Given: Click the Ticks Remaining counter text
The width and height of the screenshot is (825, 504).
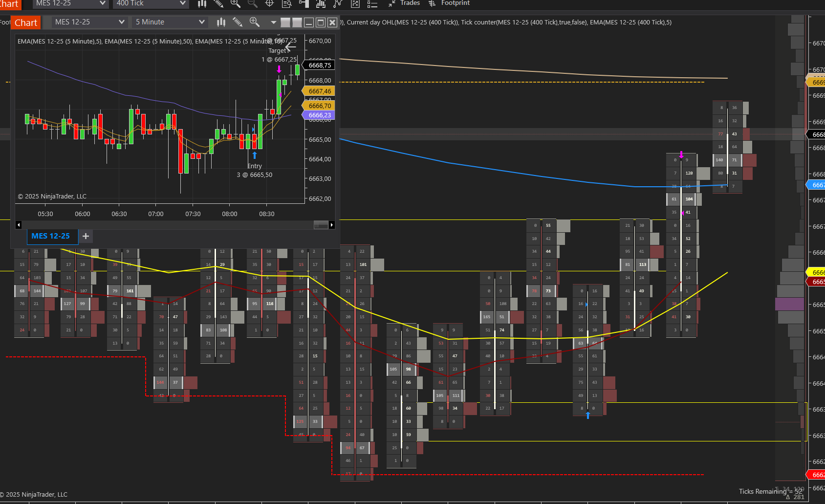Looking at the screenshot, I should click(771, 491).
